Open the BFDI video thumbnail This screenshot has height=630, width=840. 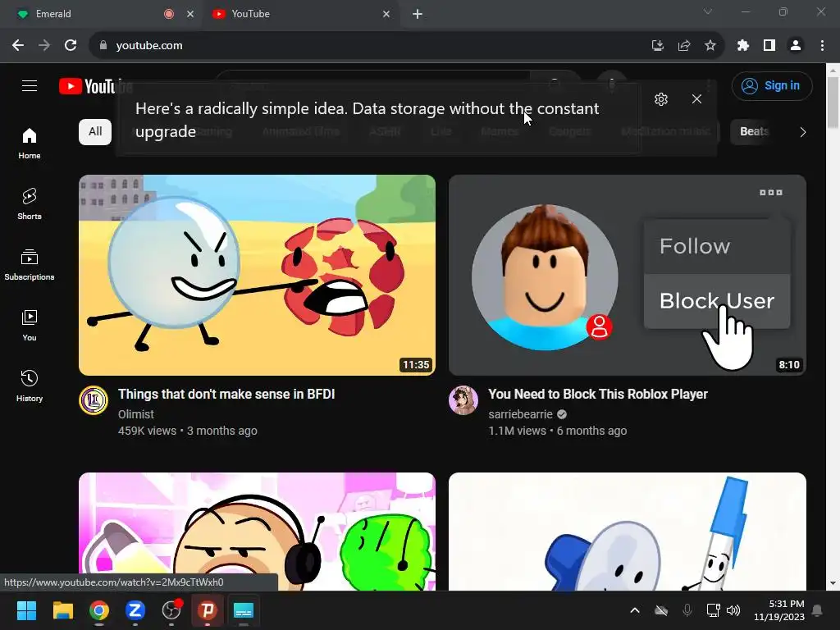pyautogui.click(x=257, y=275)
